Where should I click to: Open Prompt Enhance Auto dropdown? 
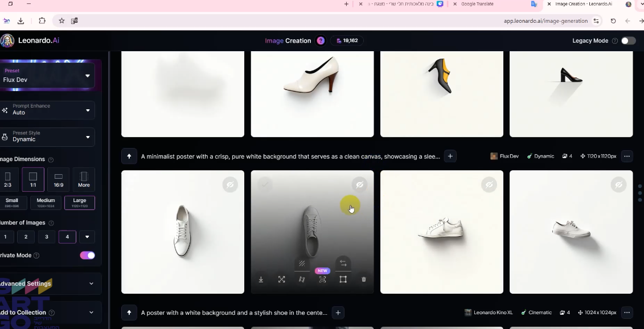tap(47, 110)
